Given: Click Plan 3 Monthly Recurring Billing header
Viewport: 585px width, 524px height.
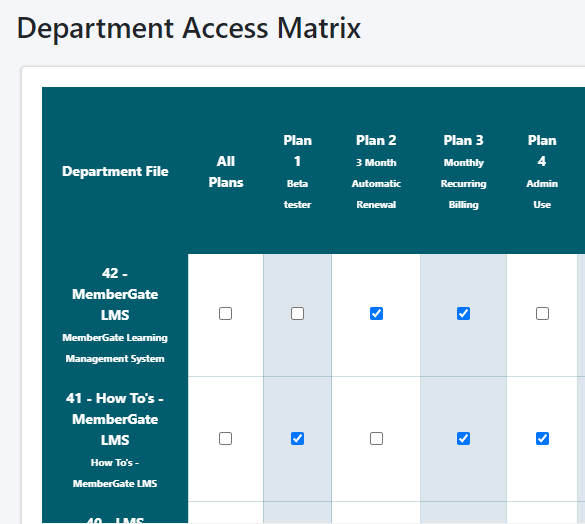Looking at the screenshot, I should [463, 172].
